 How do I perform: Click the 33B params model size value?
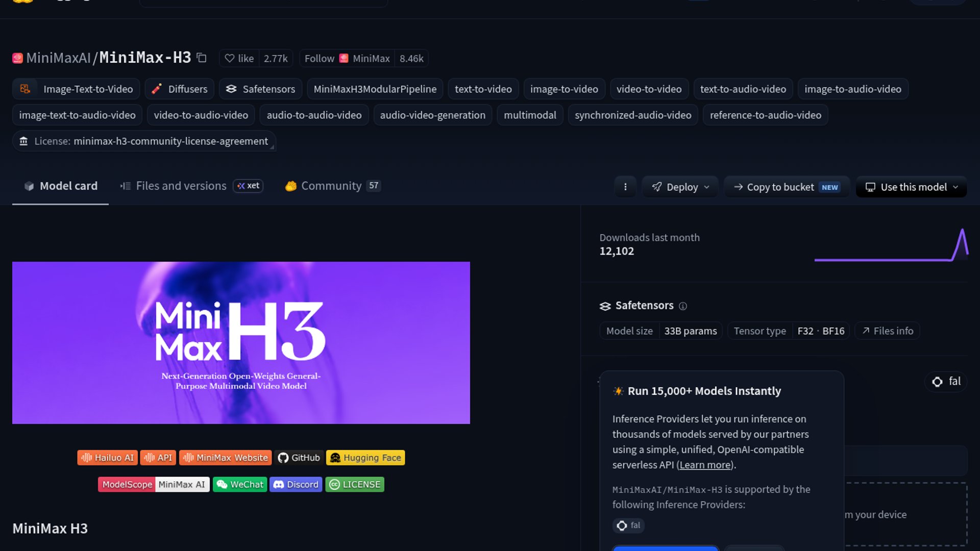(x=691, y=331)
